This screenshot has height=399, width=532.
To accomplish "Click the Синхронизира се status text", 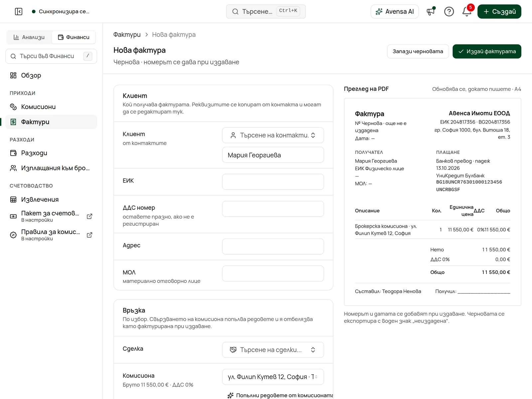I will [x=64, y=12].
